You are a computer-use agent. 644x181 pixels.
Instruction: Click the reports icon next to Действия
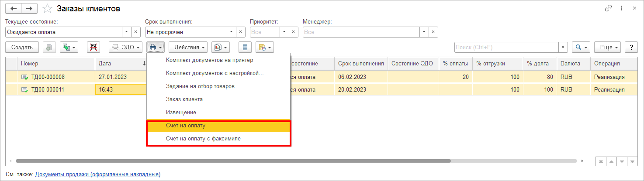click(221, 47)
